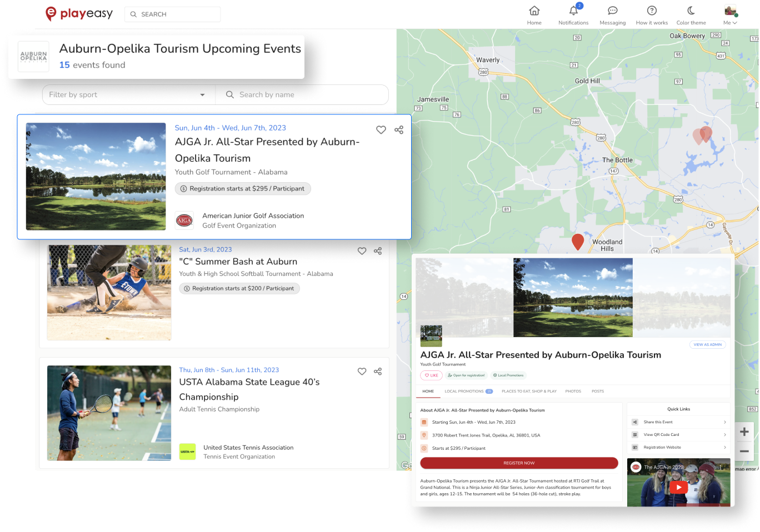
Task: Open the Notifications bell icon
Action: click(x=573, y=11)
